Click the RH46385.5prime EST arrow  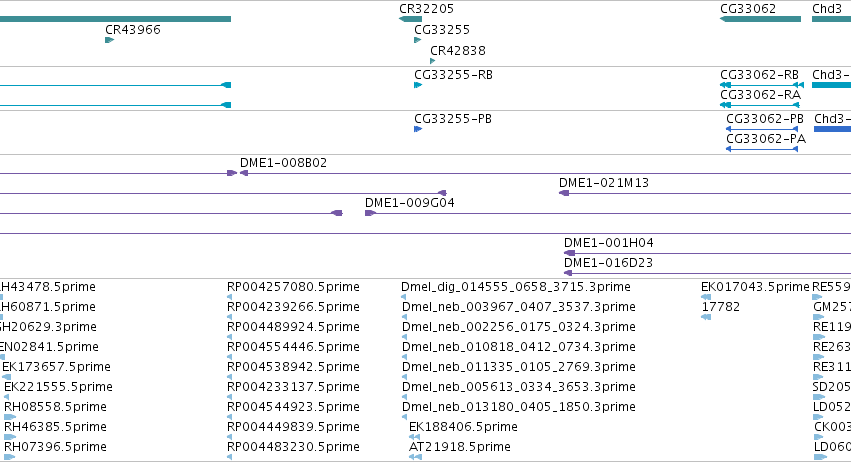10,437
